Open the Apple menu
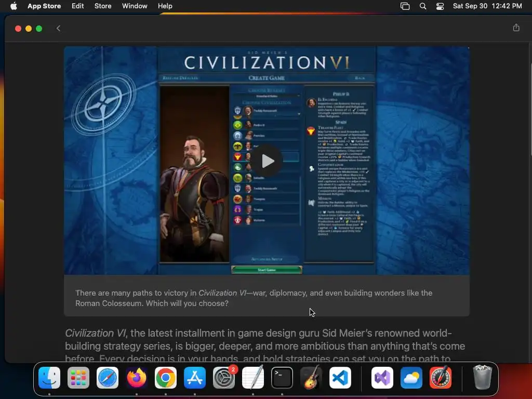The height and width of the screenshot is (399, 532). pos(14,6)
